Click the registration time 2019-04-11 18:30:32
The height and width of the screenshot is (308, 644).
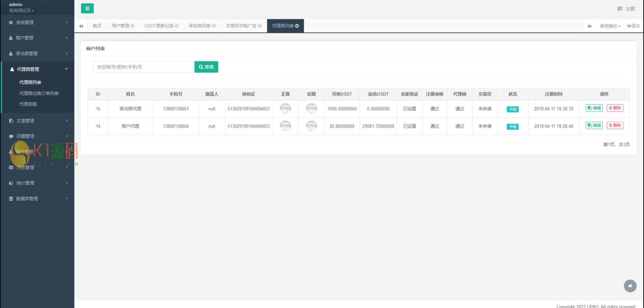pyautogui.click(x=554, y=109)
